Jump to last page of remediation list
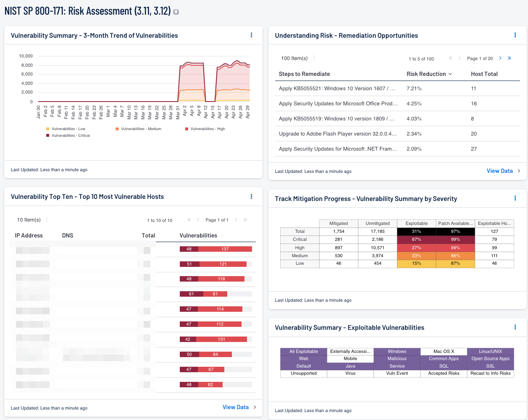This screenshot has width=528, height=420. pyautogui.click(x=510, y=58)
